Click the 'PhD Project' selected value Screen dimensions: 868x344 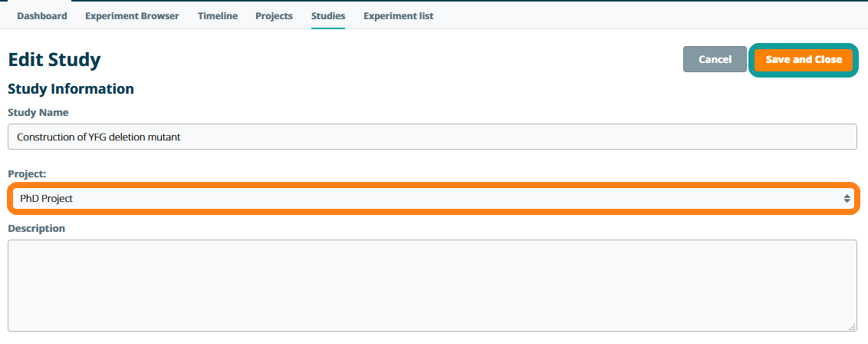[46, 199]
